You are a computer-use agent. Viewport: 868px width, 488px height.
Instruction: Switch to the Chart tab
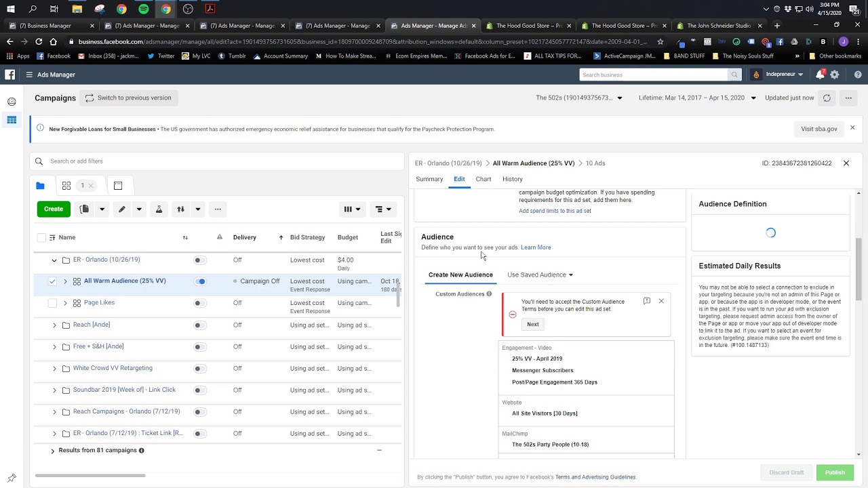click(484, 179)
